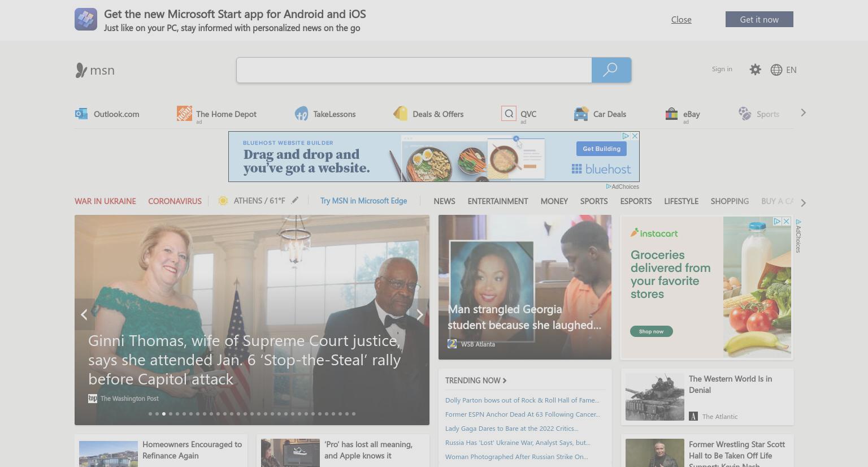
Task: Click Get Building in Bluehost ad
Action: tap(601, 149)
